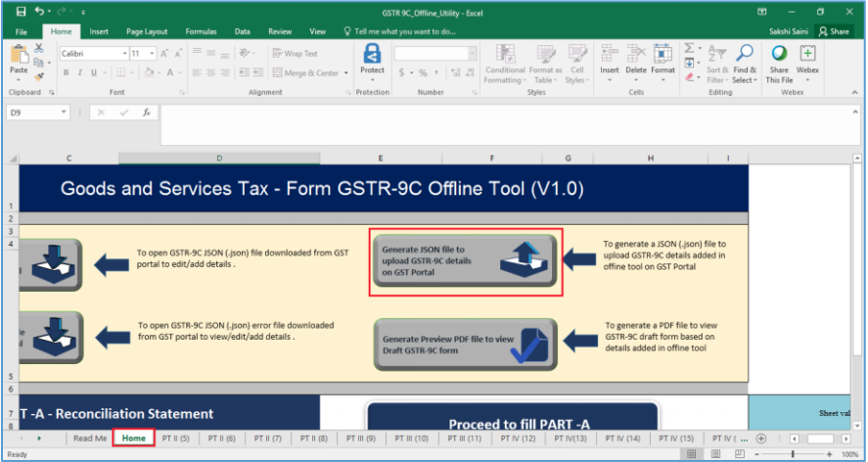Open the fill color bucket
Screen dimensions: 868x462
149,72
